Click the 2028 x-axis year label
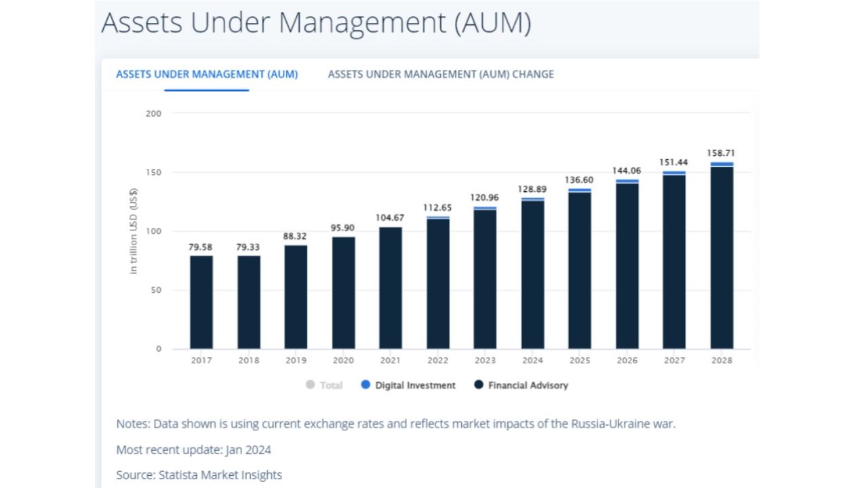The width and height of the screenshot is (868, 488). click(722, 361)
